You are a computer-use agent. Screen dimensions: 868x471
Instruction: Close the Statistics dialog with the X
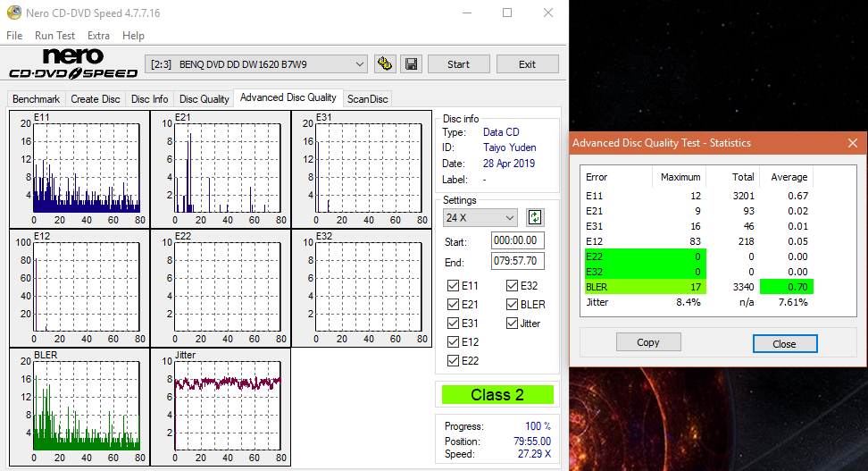(x=853, y=143)
